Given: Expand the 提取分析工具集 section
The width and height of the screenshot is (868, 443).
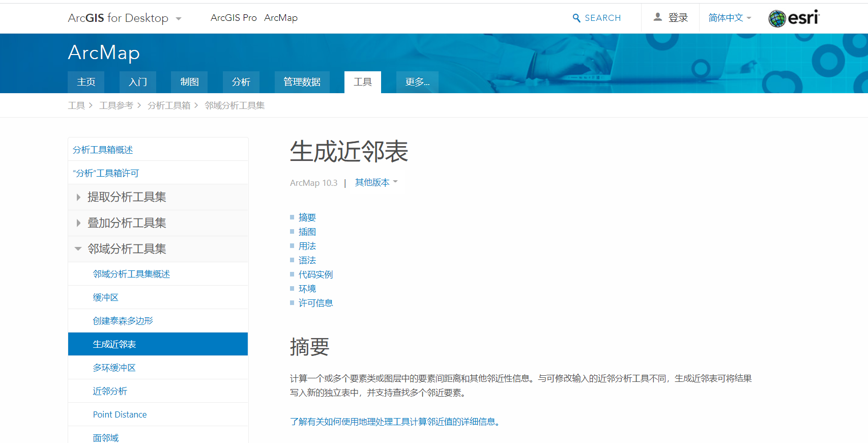Looking at the screenshot, I should point(158,197).
